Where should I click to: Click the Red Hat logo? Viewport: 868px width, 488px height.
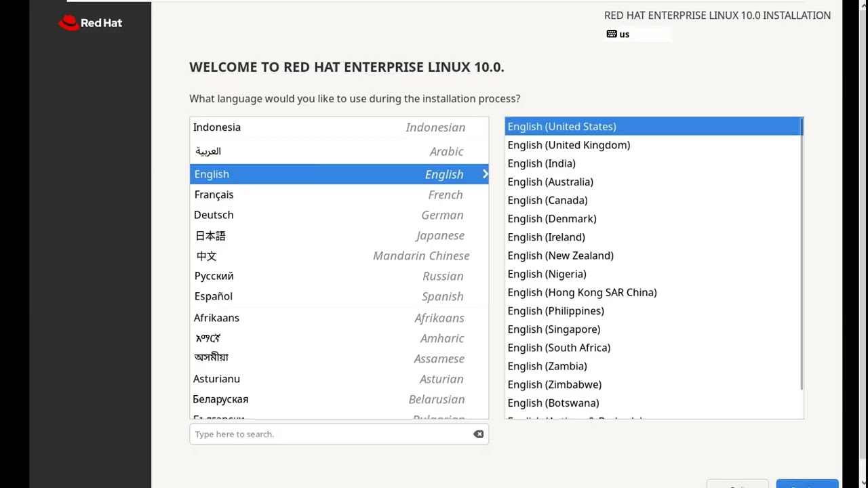(x=90, y=23)
